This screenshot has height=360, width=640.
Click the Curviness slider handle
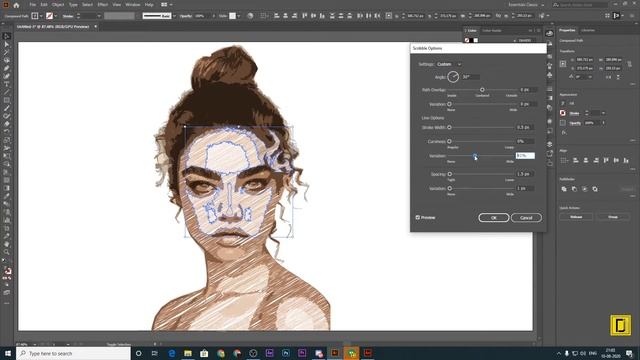pyautogui.click(x=449, y=141)
